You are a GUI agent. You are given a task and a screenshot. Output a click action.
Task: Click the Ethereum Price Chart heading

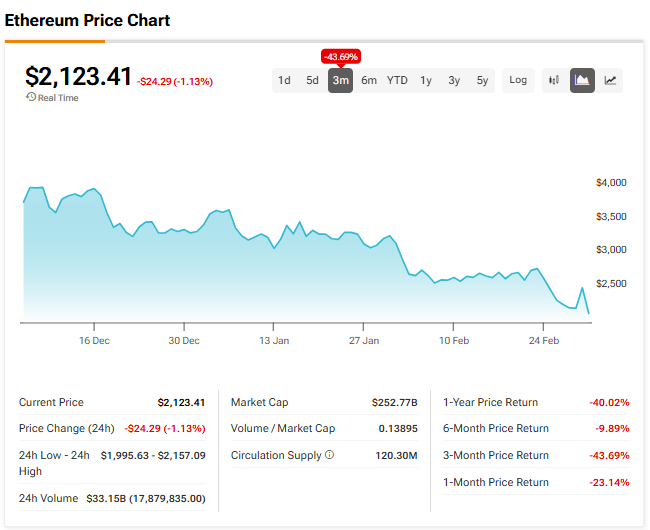tap(87, 20)
